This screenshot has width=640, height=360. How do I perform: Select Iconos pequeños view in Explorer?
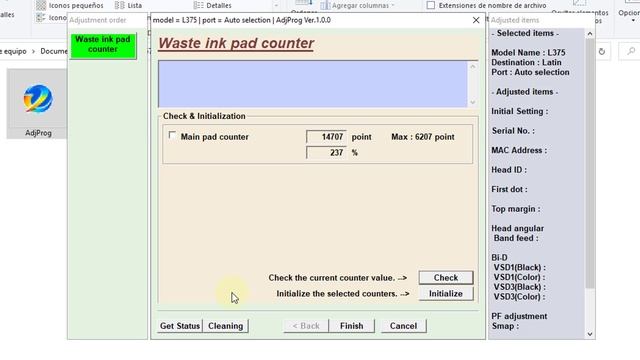69,5
